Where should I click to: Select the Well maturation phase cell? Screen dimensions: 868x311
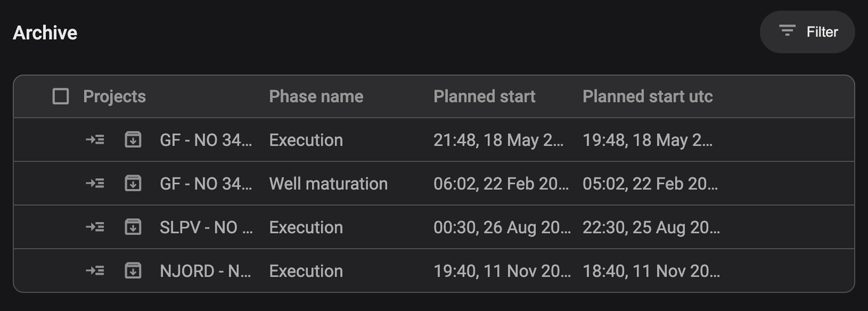tap(328, 184)
